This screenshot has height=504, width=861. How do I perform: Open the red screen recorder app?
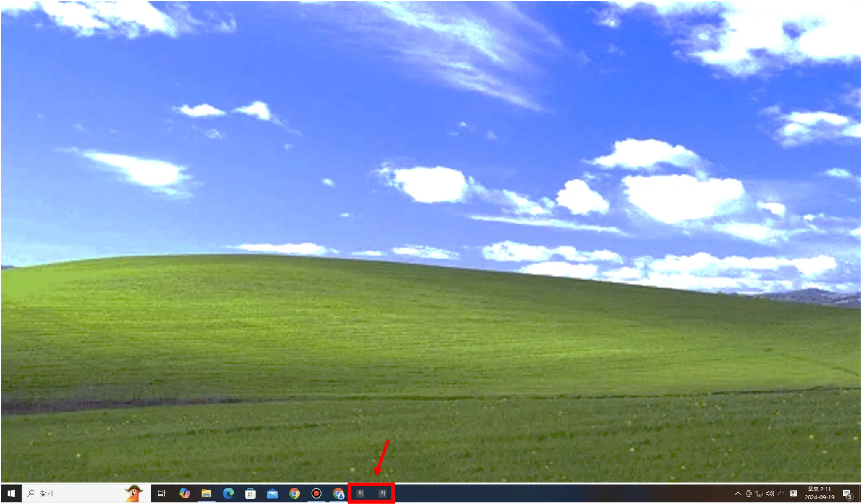[x=316, y=493]
